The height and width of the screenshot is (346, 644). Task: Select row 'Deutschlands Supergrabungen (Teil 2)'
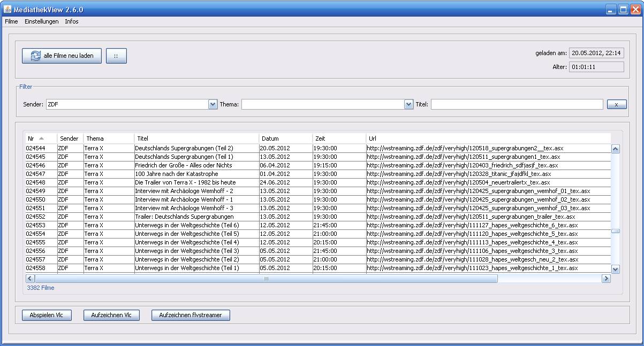click(318, 148)
